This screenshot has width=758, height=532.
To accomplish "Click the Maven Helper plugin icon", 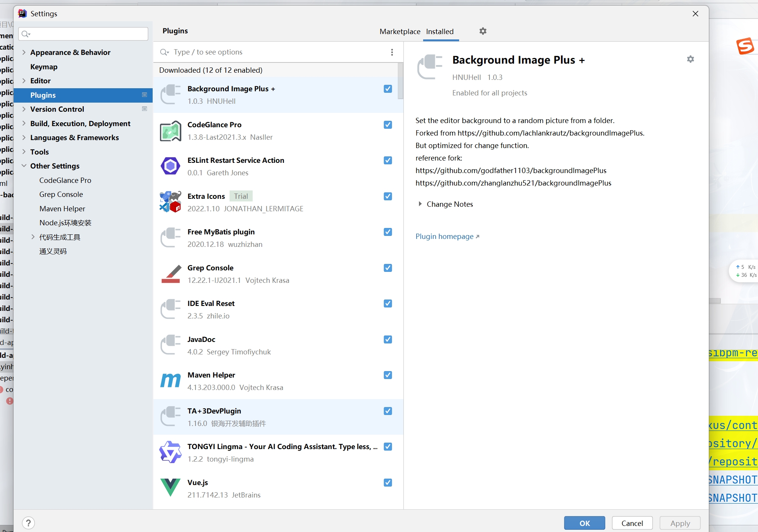I will 170,381.
